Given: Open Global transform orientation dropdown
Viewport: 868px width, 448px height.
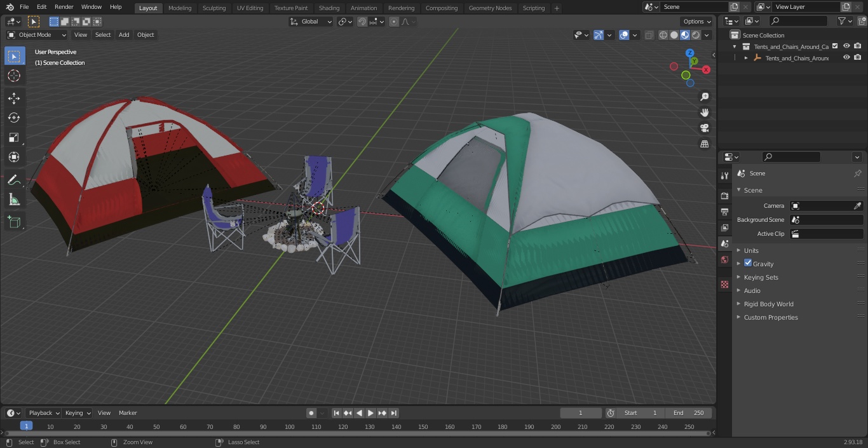Looking at the screenshot, I should [x=311, y=22].
